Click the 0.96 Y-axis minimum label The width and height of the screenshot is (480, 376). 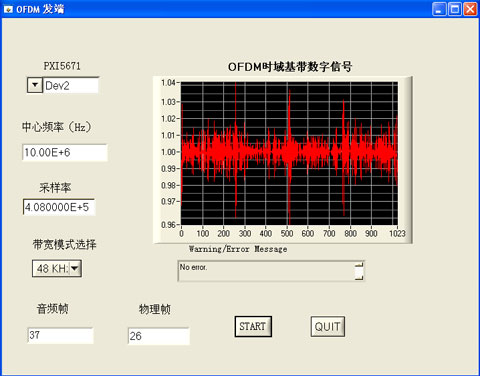[168, 225]
